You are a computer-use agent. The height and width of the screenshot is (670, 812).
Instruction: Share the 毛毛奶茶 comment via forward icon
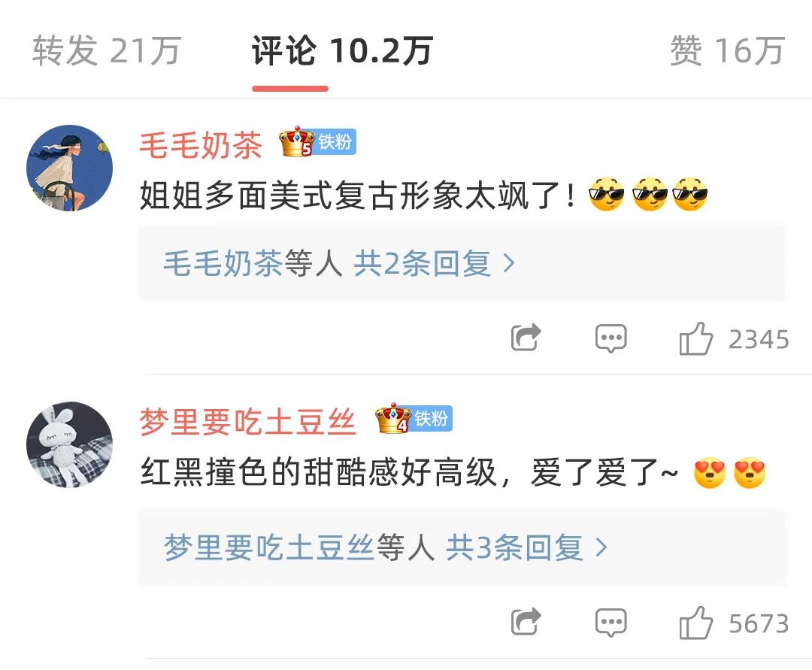click(526, 338)
